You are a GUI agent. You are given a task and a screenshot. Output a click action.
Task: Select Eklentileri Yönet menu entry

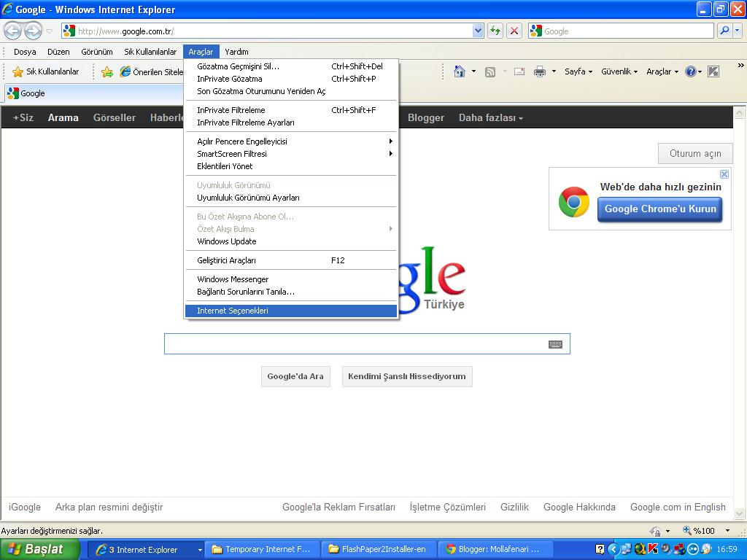click(x=290, y=166)
